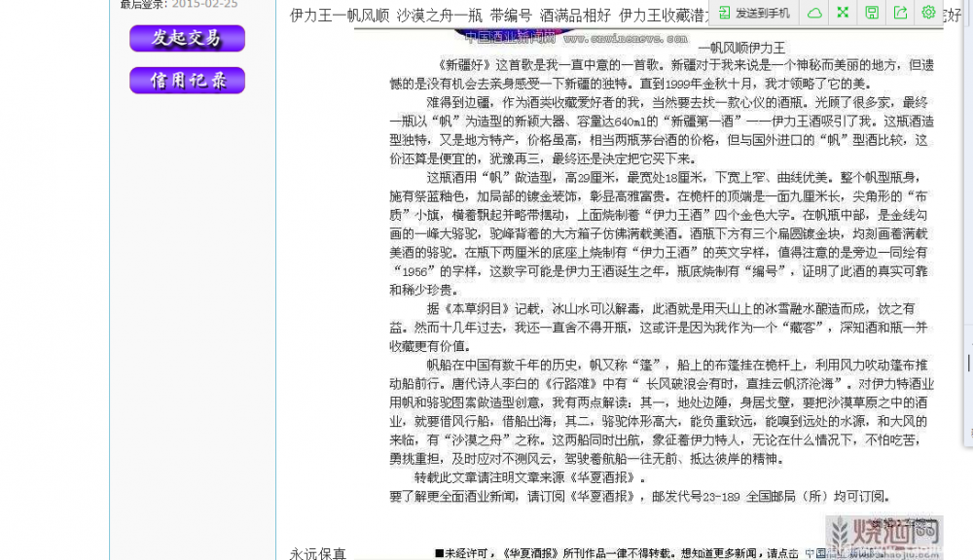Click the share export arrow icon
The width and height of the screenshot is (973, 560).
(x=900, y=13)
